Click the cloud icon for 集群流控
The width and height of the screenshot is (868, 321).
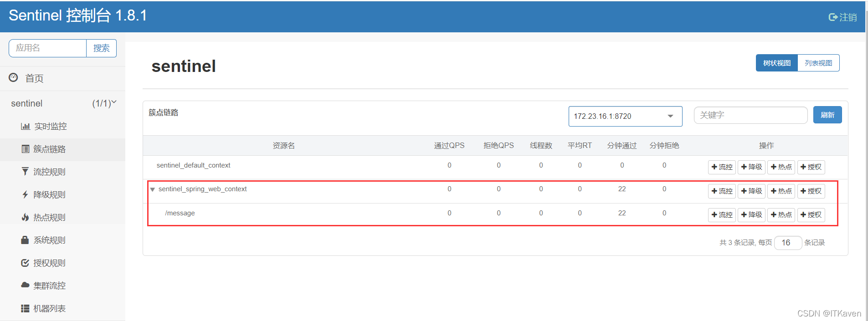[25, 285]
